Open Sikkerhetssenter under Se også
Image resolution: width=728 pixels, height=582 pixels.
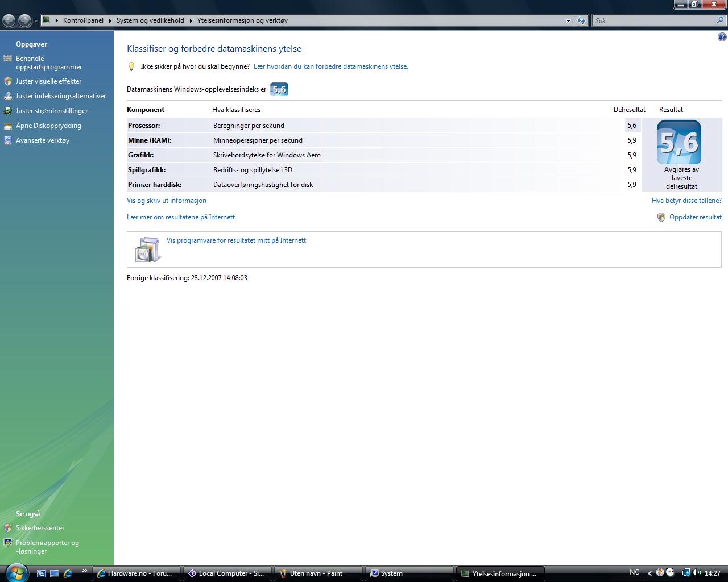pyautogui.click(x=40, y=528)
